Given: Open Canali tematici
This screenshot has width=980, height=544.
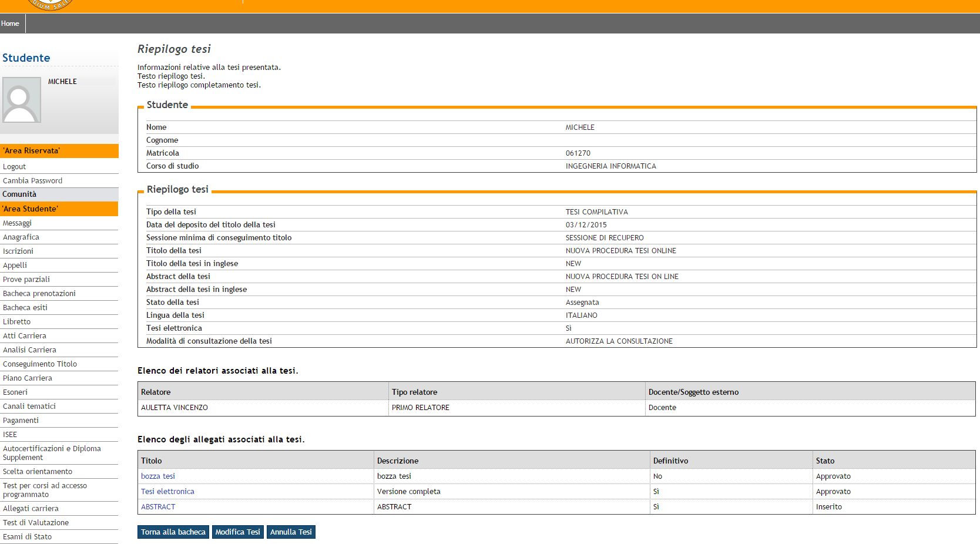Looking at the screenshot, I should (x=29, y=407).
